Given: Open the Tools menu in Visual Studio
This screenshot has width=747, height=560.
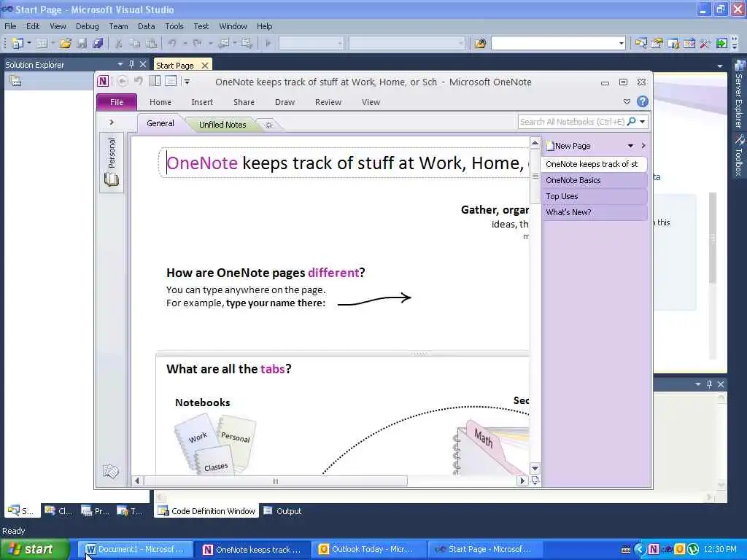Looking at the screenshot, I should 174,26.
